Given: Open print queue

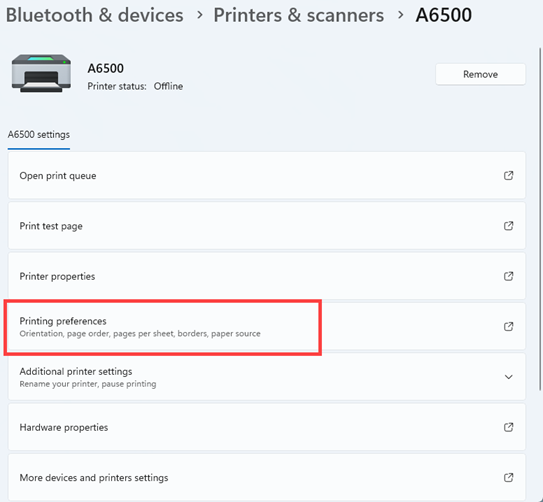Looking at the screenshot, I should click(x=267, y=176).
